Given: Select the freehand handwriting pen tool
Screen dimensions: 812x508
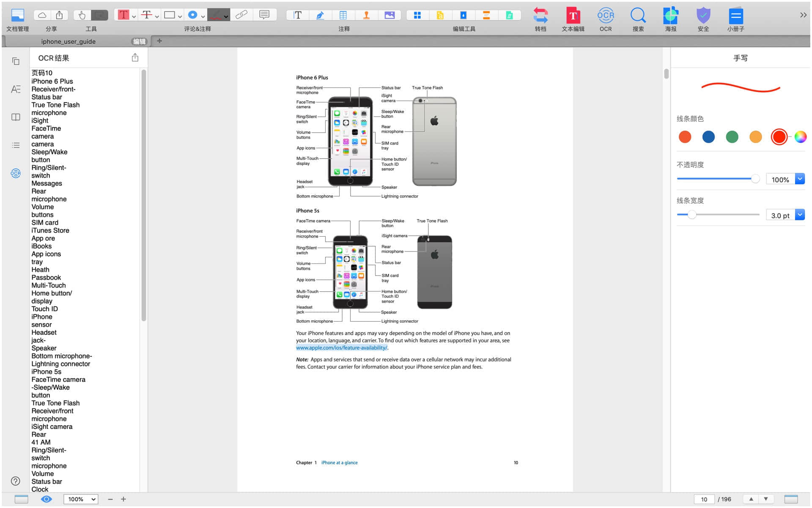Looking at the screenshot, I should pos(216,15).
